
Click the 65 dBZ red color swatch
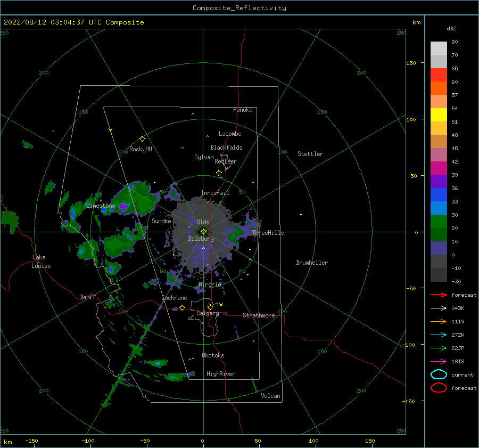tap(439, 75)
